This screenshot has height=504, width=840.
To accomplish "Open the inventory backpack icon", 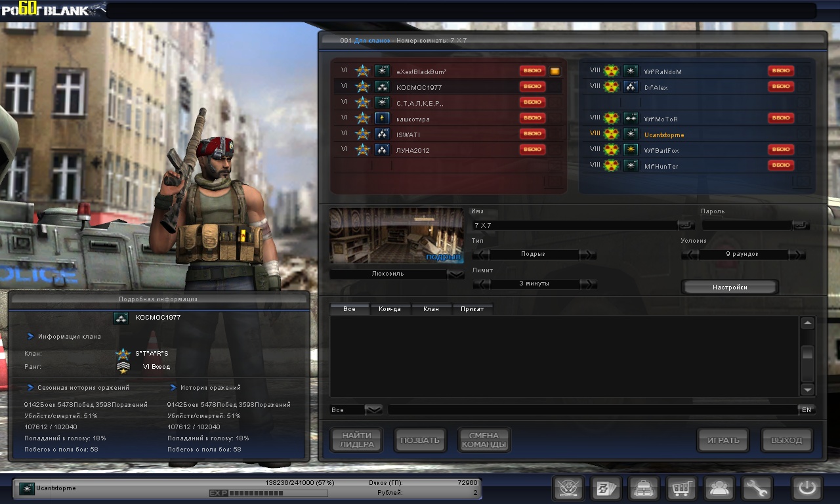I will click(644, 488).
